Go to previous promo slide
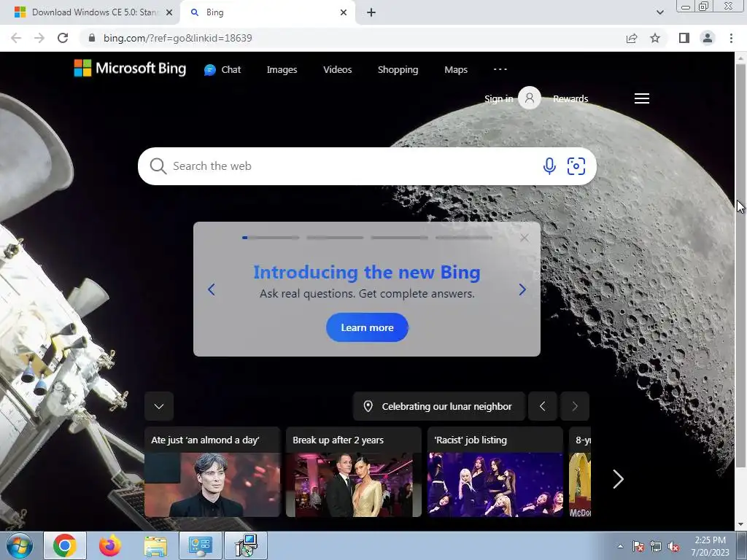The height and width of the screenshot is (560, 747). (212, 289)
